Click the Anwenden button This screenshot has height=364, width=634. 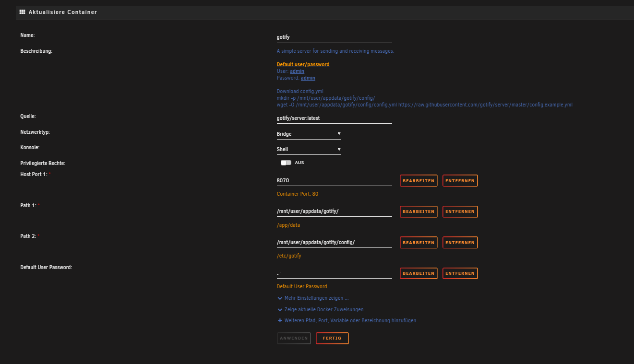tap(294, 338)
